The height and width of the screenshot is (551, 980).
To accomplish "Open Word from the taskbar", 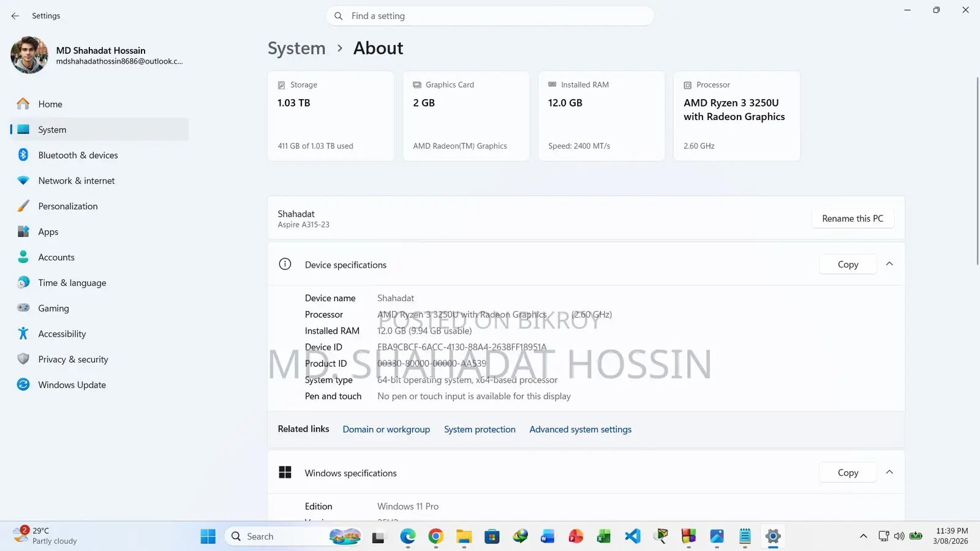I will click(548, 537).
